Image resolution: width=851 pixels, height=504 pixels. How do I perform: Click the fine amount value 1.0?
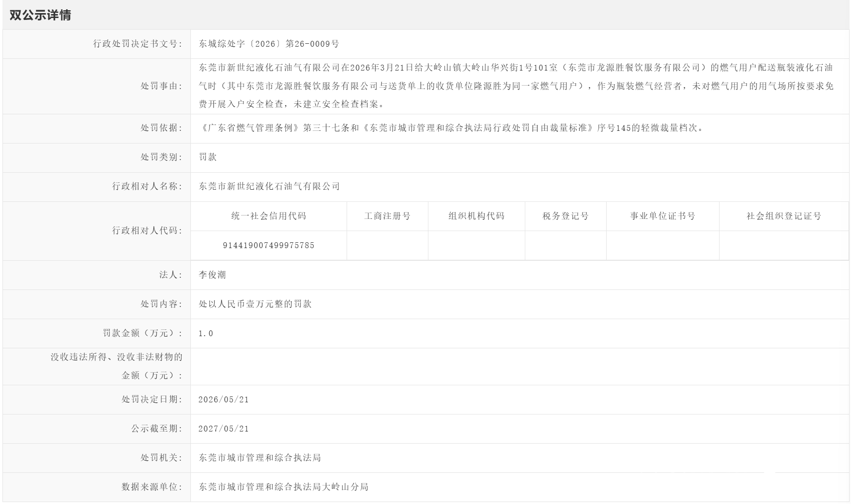206,334
